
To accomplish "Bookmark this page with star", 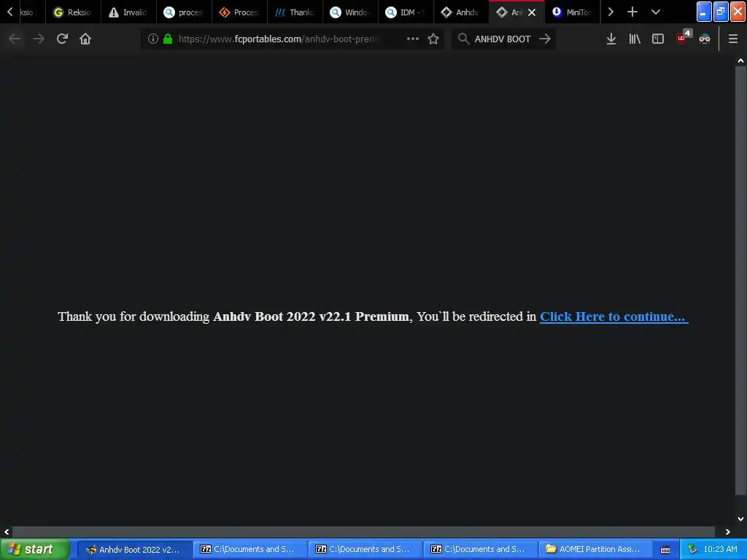I will pos(433,39).
